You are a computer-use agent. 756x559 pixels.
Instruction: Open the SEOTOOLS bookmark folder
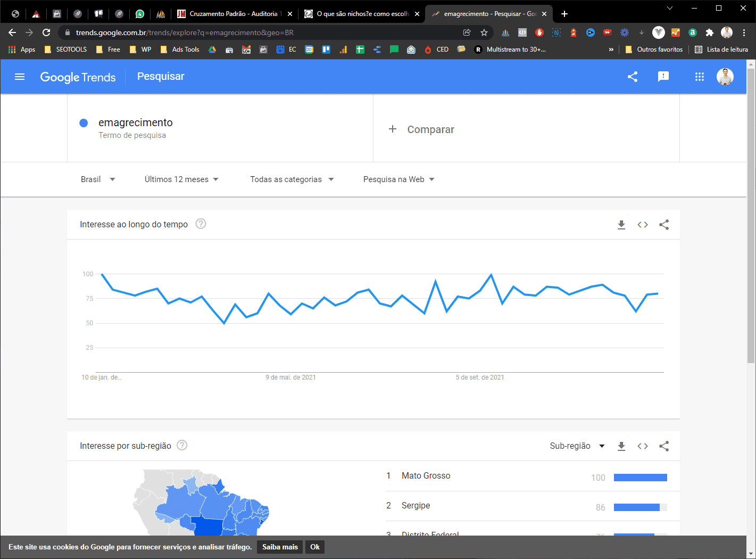point(65,50)
